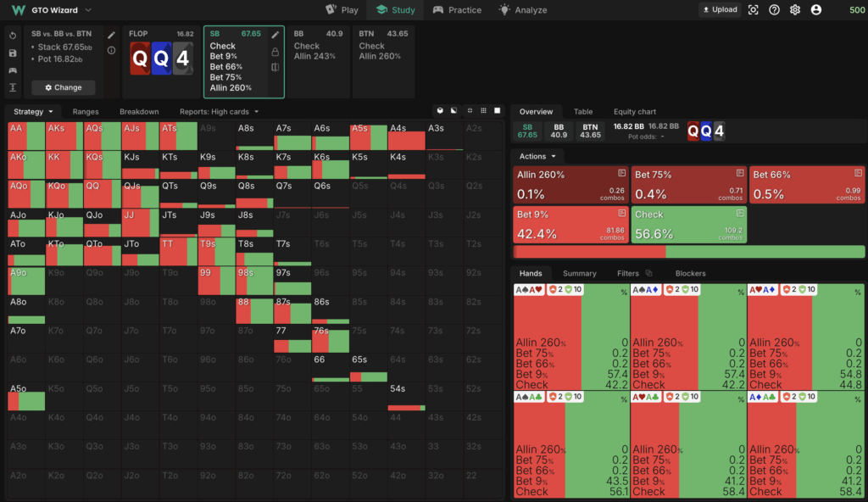
Task: Open the screenshot capture icon near Upload
Action: [x=753, y=10]
